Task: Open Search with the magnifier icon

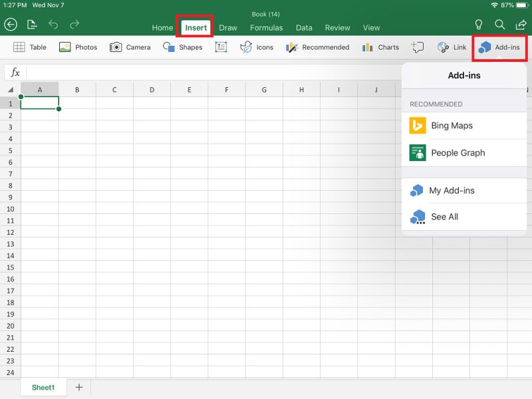Action: point(499,23)
